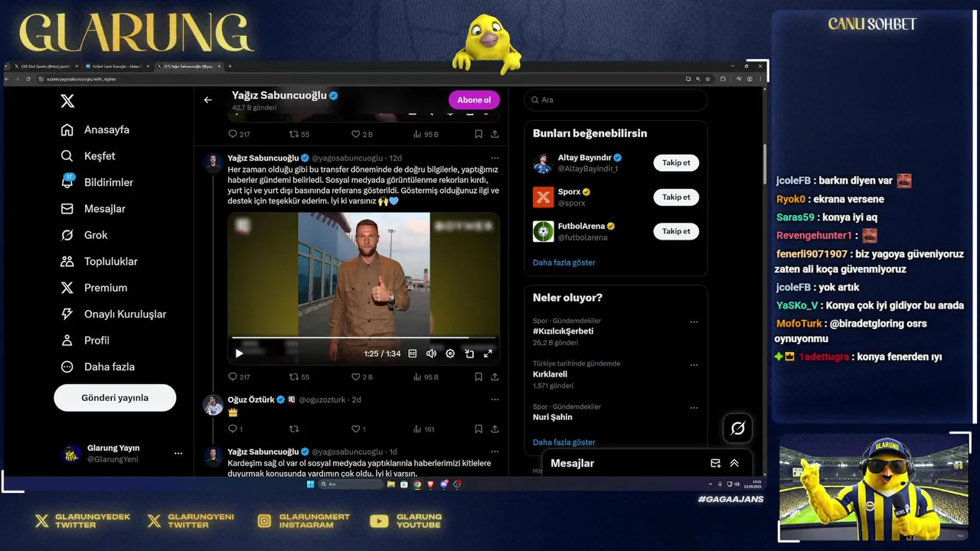
Task: Repost Oğuz Öztürk's post
Action: pyautogui.click(x=294, y=429)
